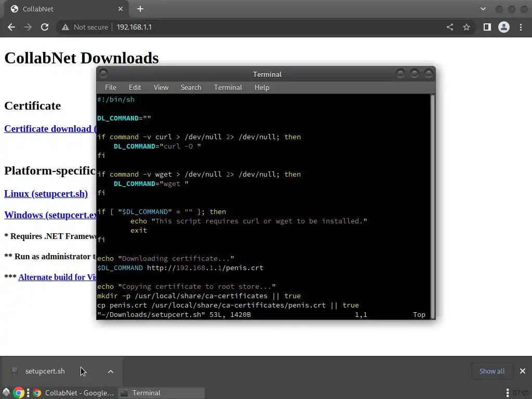532x399 pixels.
Task: Click the DL_COMMAND="" line
Action: pos(124,118)
